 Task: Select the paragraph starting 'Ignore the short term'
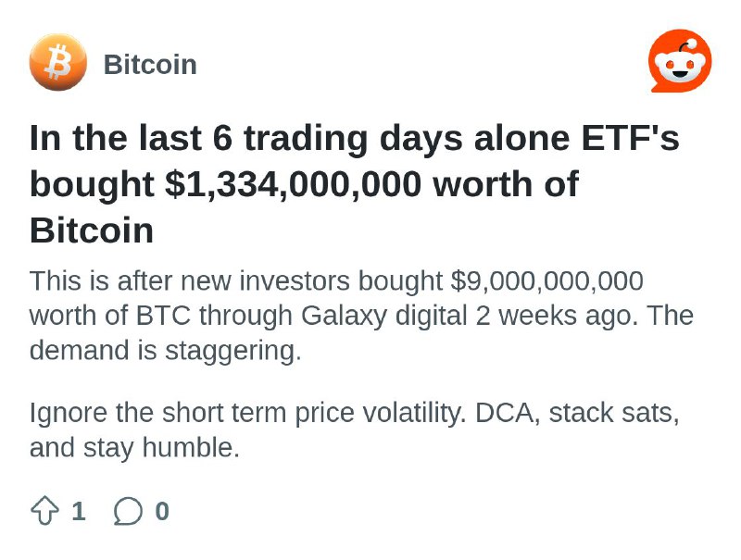point(355,430)
